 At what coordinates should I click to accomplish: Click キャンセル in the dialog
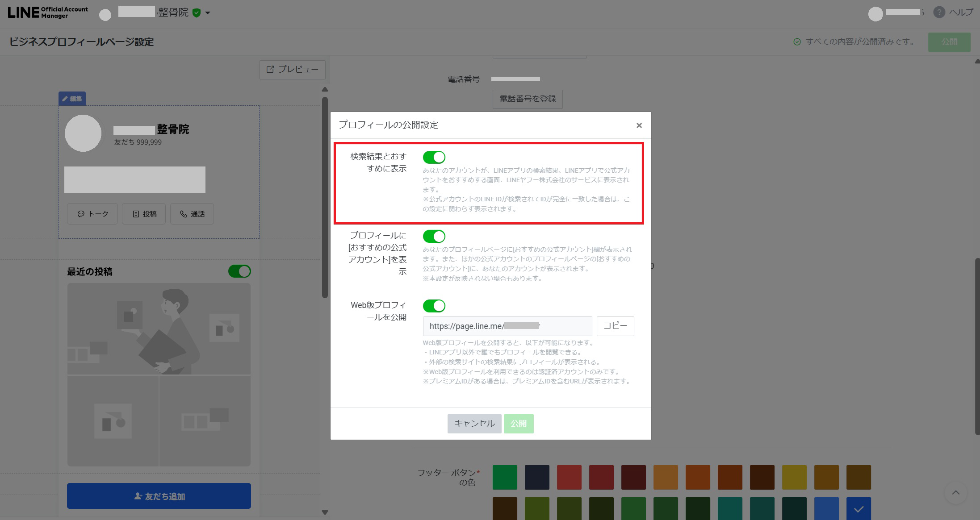point(474,424)
